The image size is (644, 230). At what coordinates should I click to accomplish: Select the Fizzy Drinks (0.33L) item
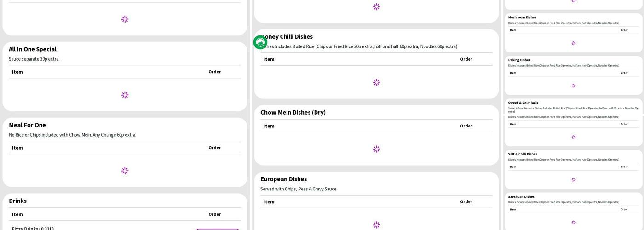click(x=33, y=228)
